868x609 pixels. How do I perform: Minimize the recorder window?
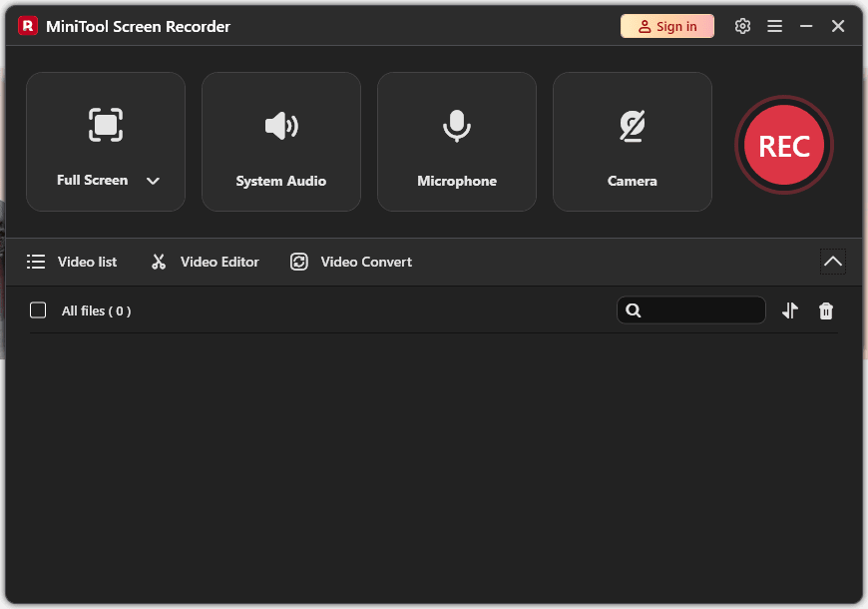806,26
